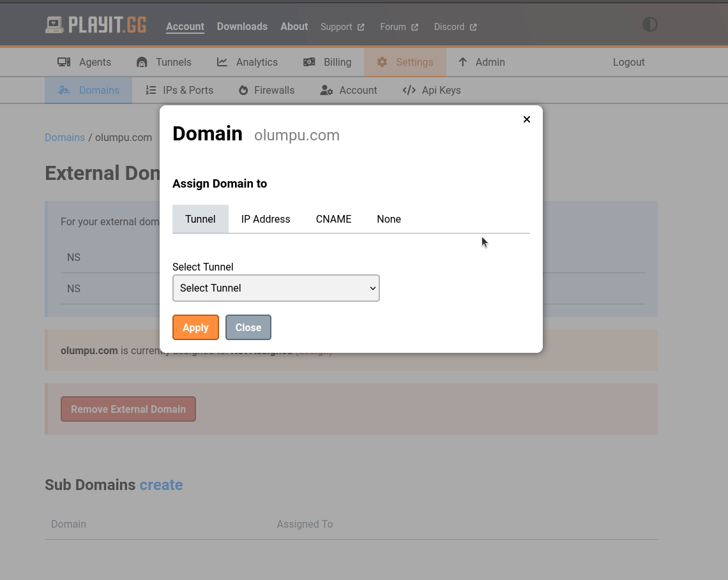Open the Select Tunnel dropdown
Viewport: 728px width, 580px height.
(x=276, y=288)
